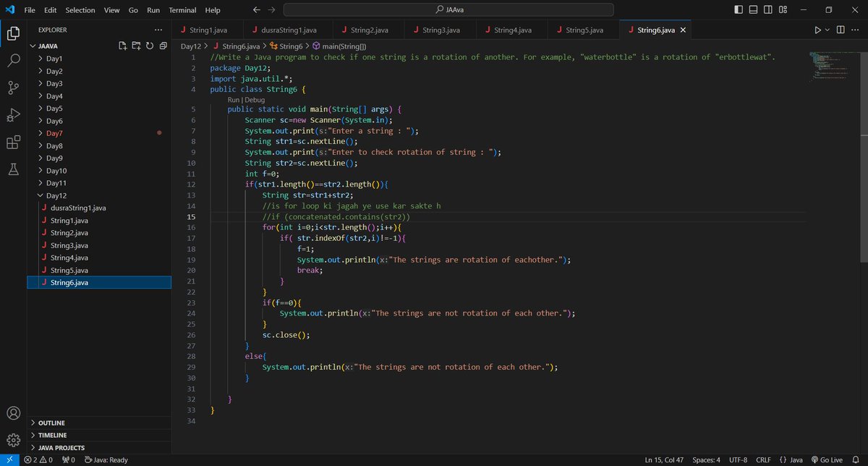Screen dimensions: 868x466
Task: Click the Run code lens link
Action: click(x=233, y=100)
